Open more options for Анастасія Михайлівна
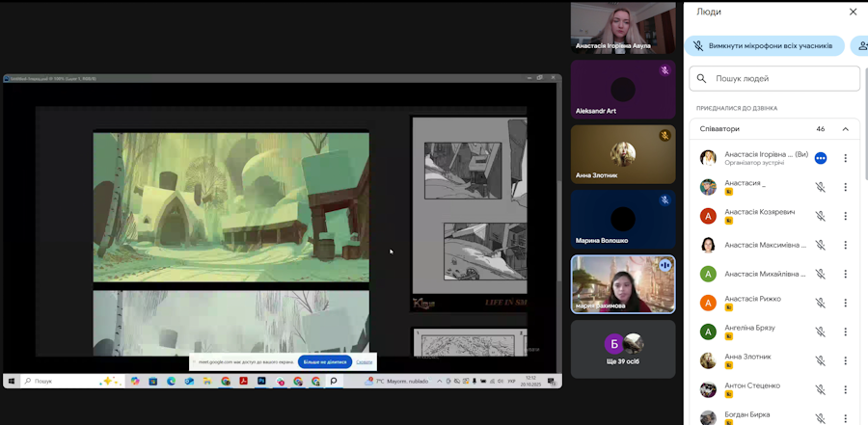The image size is (868, 425). (845, 274)
